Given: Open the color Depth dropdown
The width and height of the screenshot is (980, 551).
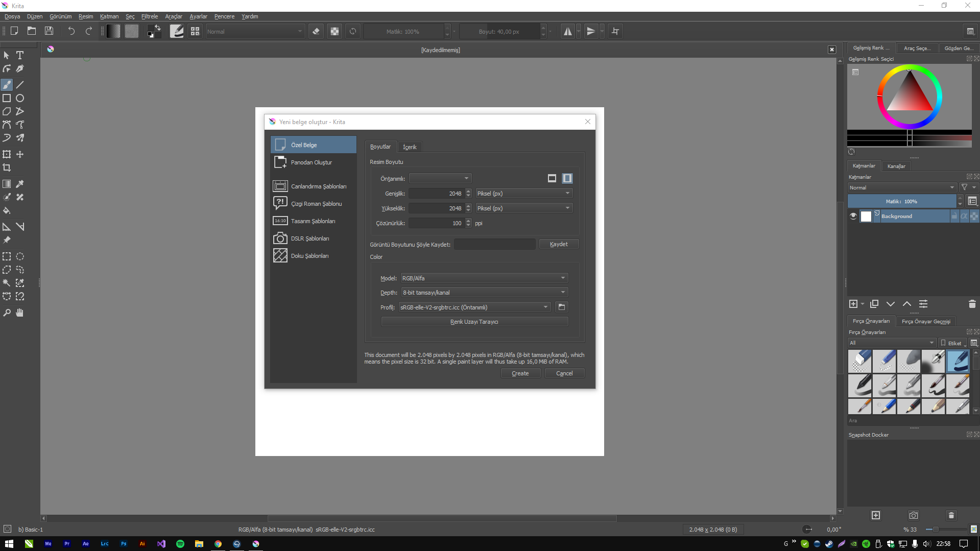Looking at the screenshot, I should tap(484, 293).
